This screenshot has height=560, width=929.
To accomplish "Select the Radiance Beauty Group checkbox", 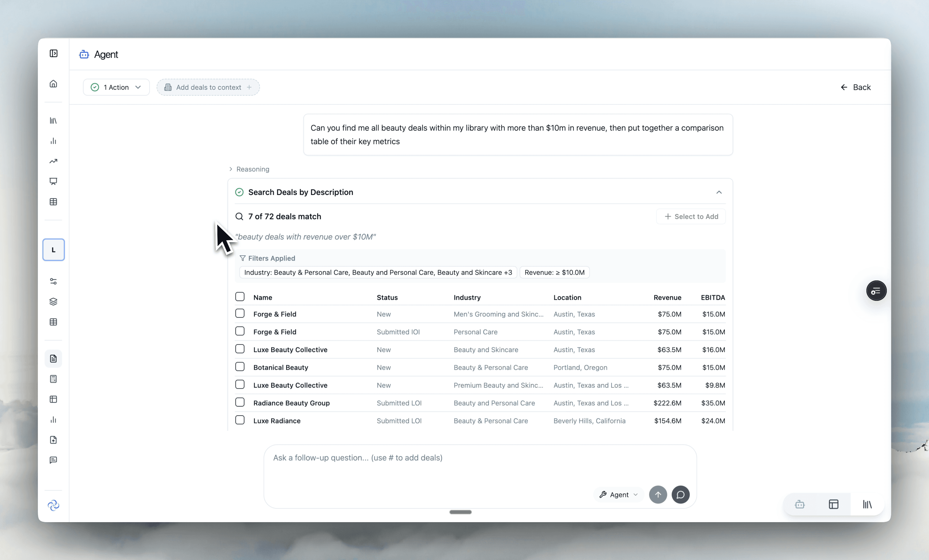I will [240, 402].
